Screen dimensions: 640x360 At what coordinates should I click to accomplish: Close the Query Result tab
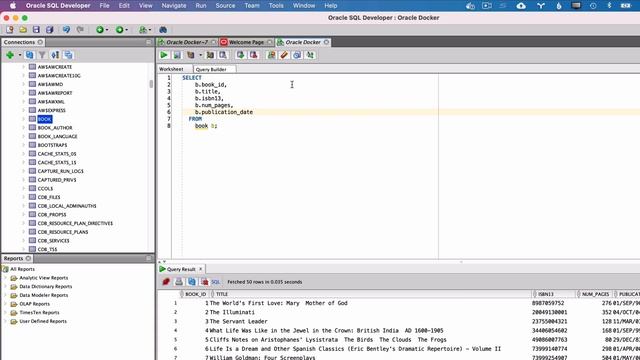coord(200,269)
